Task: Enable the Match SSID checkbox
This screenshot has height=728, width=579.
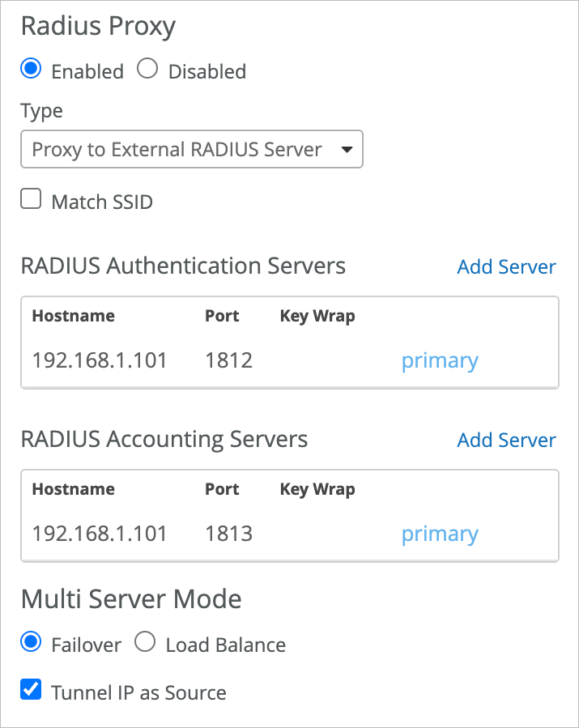Action: 32,200
